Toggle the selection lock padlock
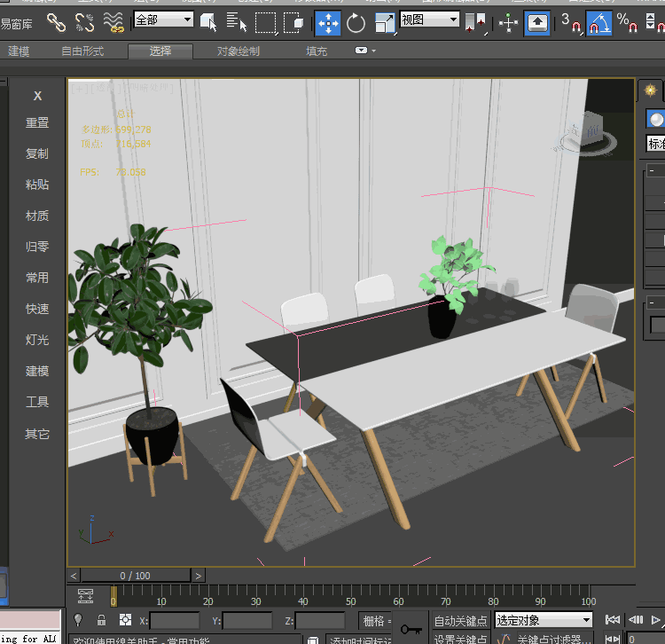The image size is (665, 644). point(101,620)
